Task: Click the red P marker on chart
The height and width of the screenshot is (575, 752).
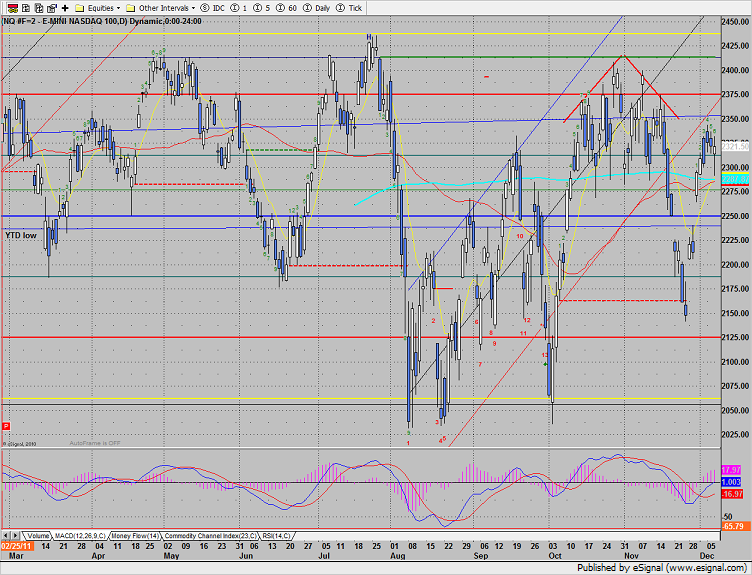Action: pyautogui.click(x=6, y=426)
